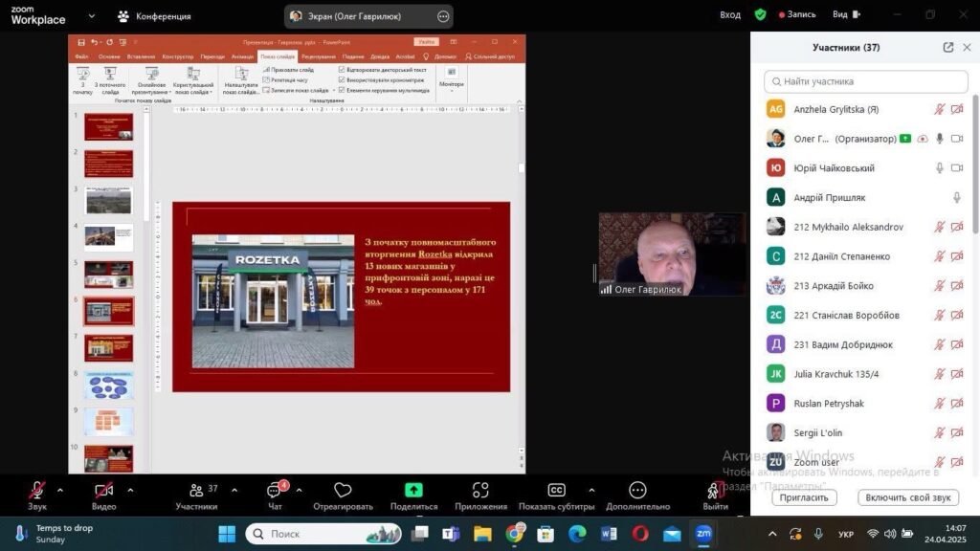Toggle the Використовувати хронометраж checkbox
The image size is (980, 551).
pyautogui.click(x=342, y=80)
